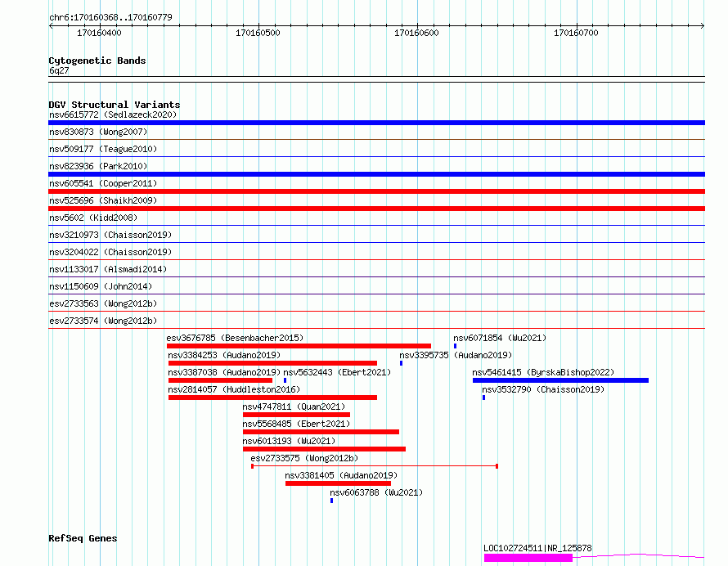Screen dimensions: 728x566
Task: Select the nsv509177 (Teague2010) label
Action: (103, 149)
